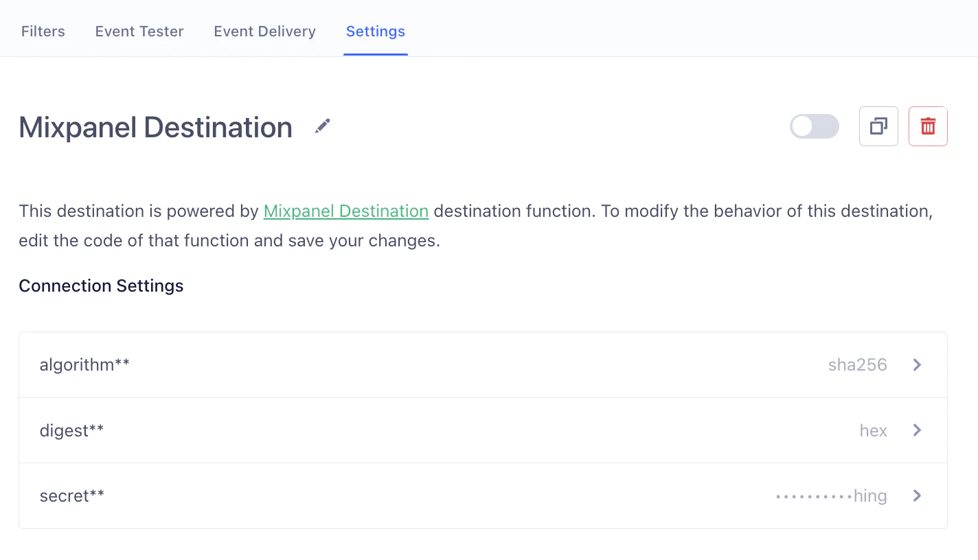Click the Mixpanel Destination page title

tap(156, 128)
